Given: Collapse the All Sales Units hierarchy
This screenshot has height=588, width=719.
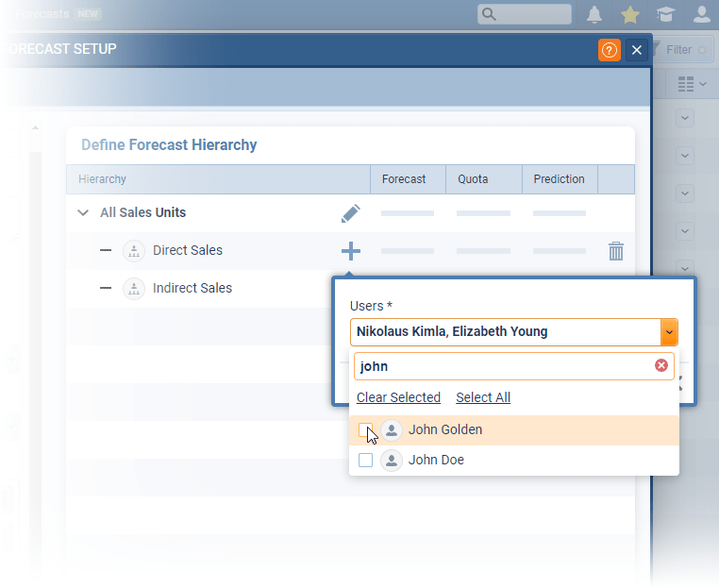Looking at the screenshot, I should pyautogui.click(x=83, y=213).
